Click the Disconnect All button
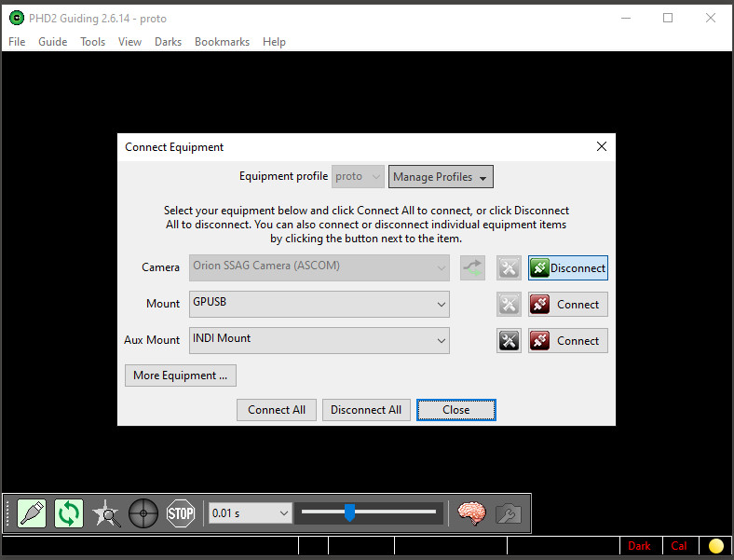This screenshot has width=734, height=560. (366, 410)
